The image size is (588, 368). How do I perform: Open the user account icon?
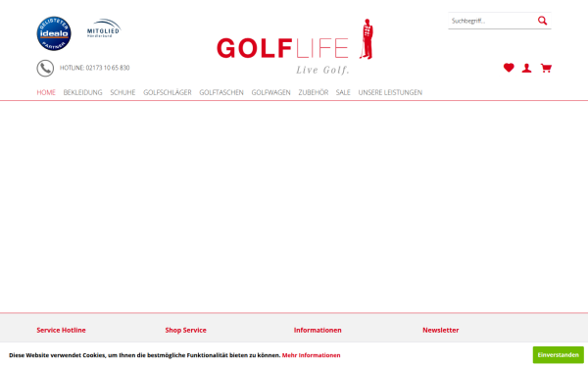526,68
